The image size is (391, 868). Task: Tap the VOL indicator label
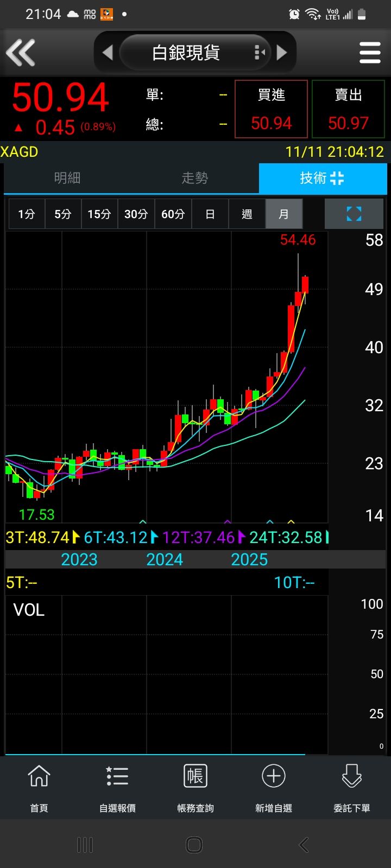tap(29, 610)
